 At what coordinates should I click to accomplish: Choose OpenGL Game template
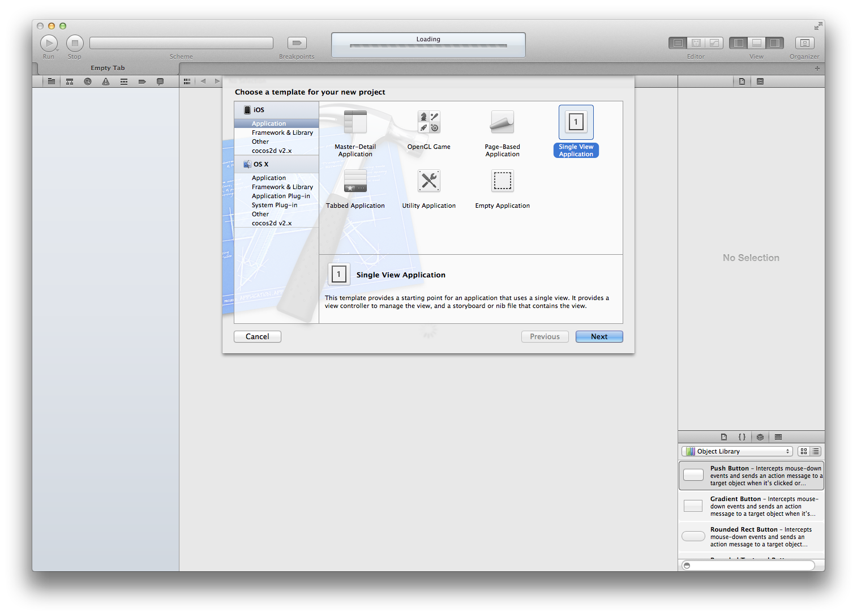429,130
